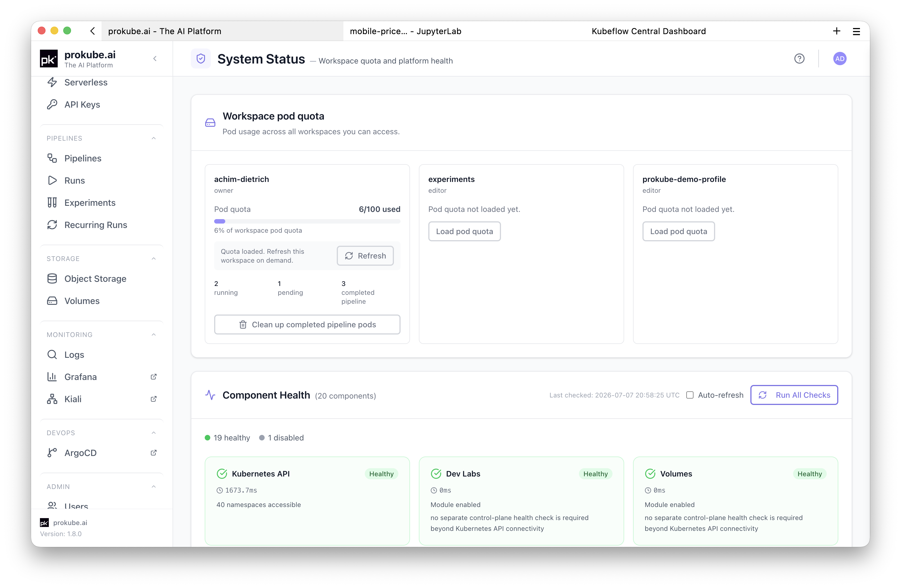Image resolution: width=901 pixels, height=588 pixels.
Task: Open ArgoCD external-link icon
Action: coord(154,452)
